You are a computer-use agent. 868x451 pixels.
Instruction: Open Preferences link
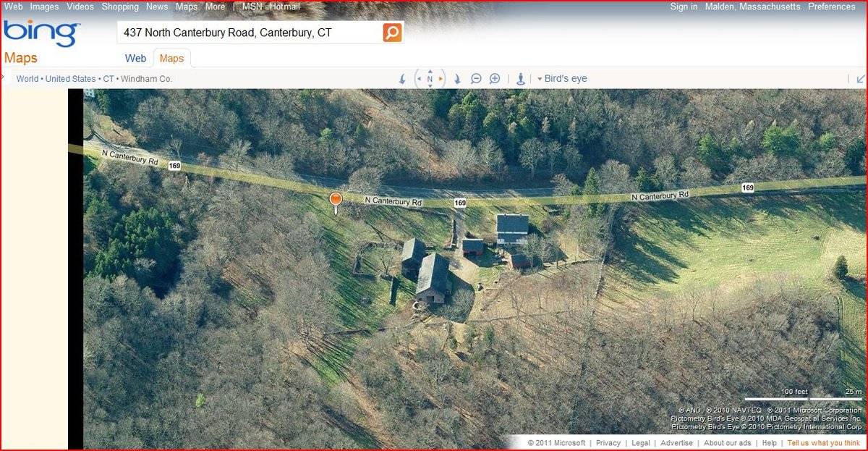point(831,7)
